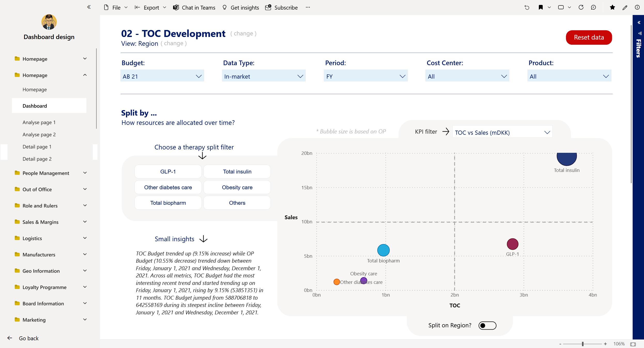Select the GLP-1 therapy split filter
The image size is (644, 348).
[168, 171]
